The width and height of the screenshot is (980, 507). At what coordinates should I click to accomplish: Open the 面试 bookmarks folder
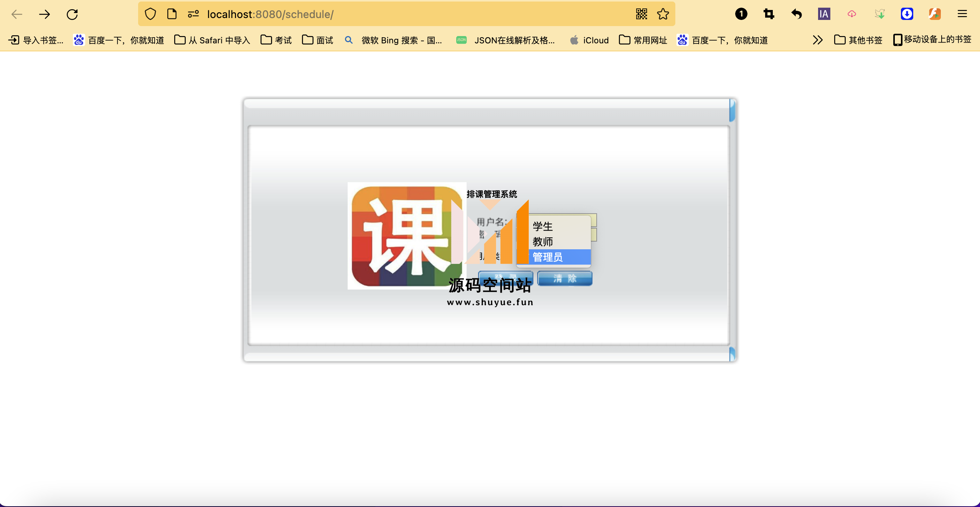[x=318, y=40]
